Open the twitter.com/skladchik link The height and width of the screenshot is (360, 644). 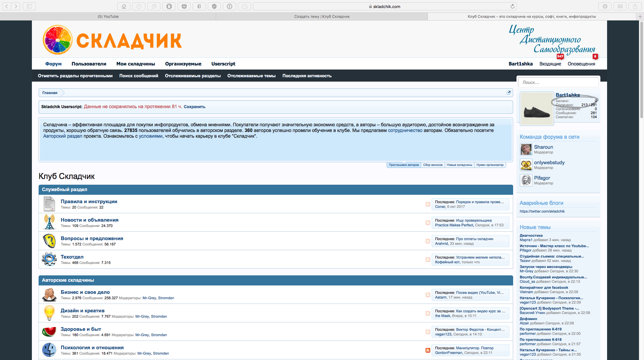pyautogui.click(x=542, y=211)
